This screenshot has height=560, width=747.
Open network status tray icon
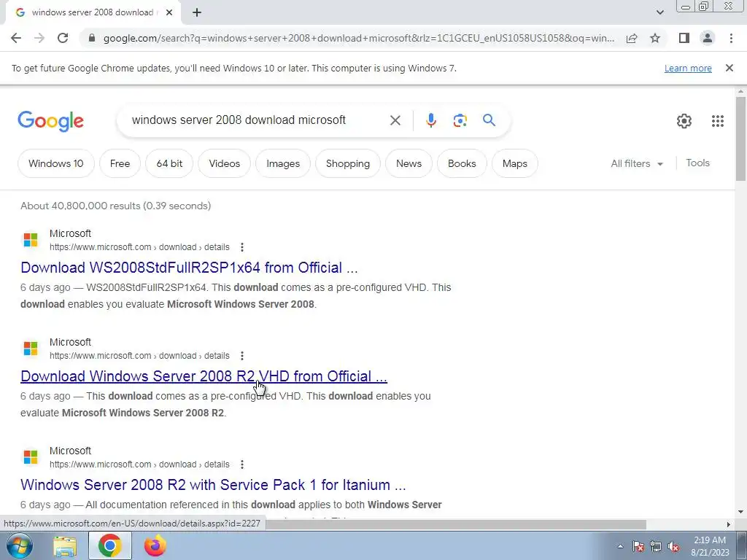point(656,546)
